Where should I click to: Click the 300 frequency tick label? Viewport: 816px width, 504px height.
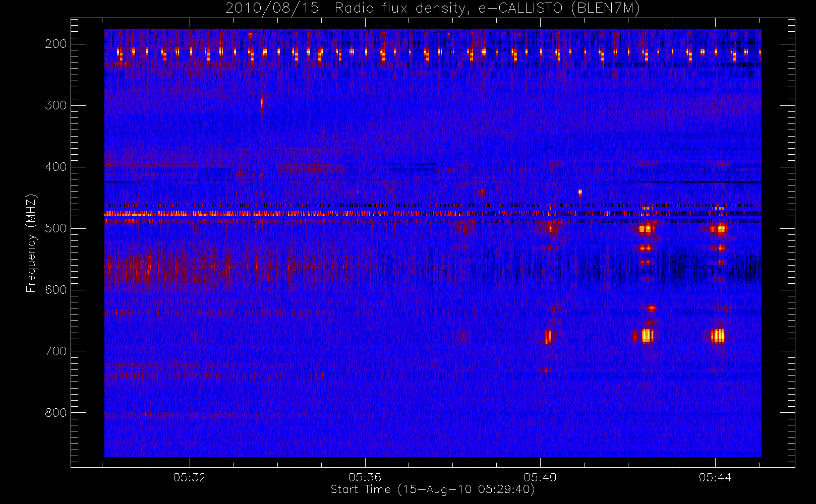[x=55, y=105]
